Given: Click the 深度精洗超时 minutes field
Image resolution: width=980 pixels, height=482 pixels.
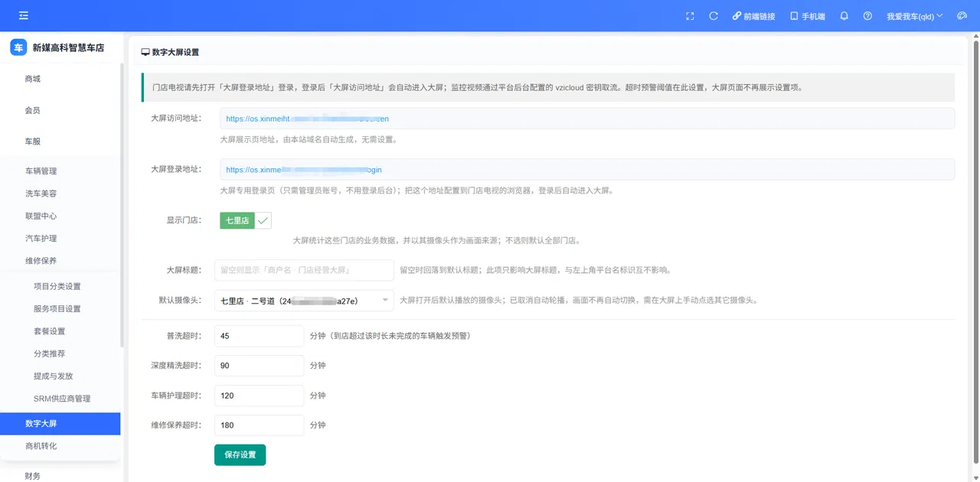Looking at the screenshot, I should [x=260, y=366].
